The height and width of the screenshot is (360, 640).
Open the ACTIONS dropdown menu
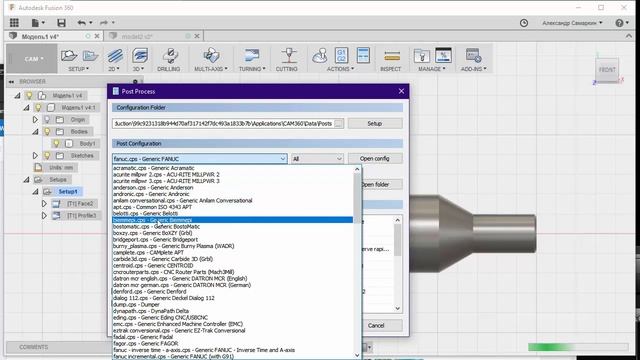coord(340,69)
